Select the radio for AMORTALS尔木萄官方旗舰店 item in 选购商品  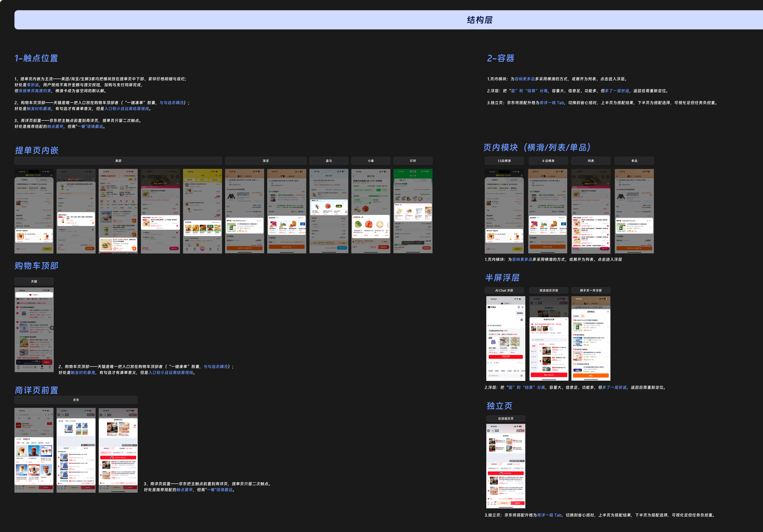tap(608, 327)
